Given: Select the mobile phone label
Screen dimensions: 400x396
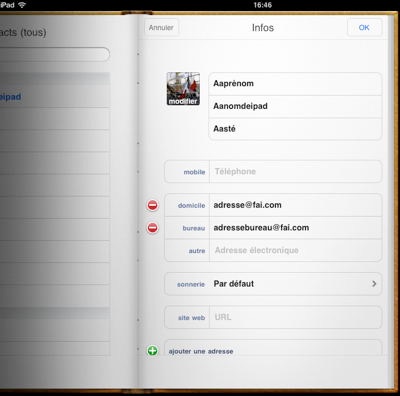Looking at the screenshot, I should pyautogui.click(x=194, y=172).
